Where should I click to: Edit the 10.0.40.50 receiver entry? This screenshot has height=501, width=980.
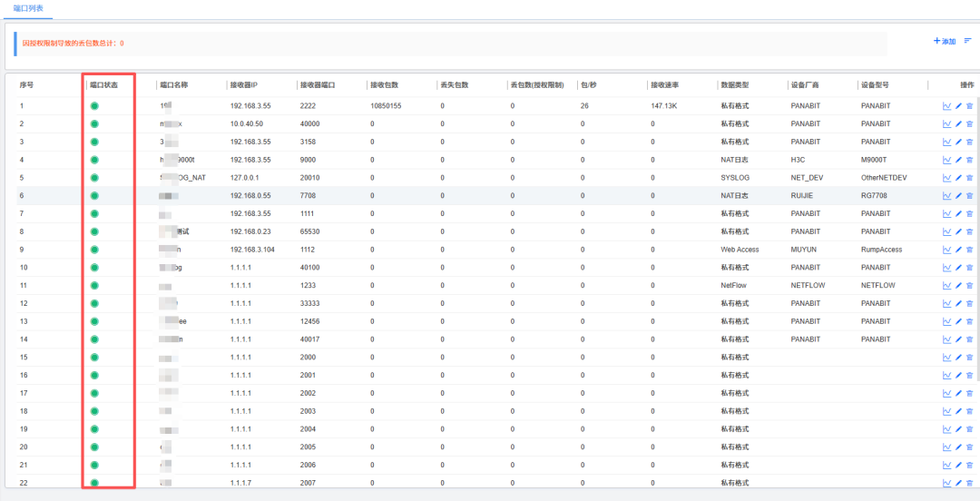[x=959, y=124]
